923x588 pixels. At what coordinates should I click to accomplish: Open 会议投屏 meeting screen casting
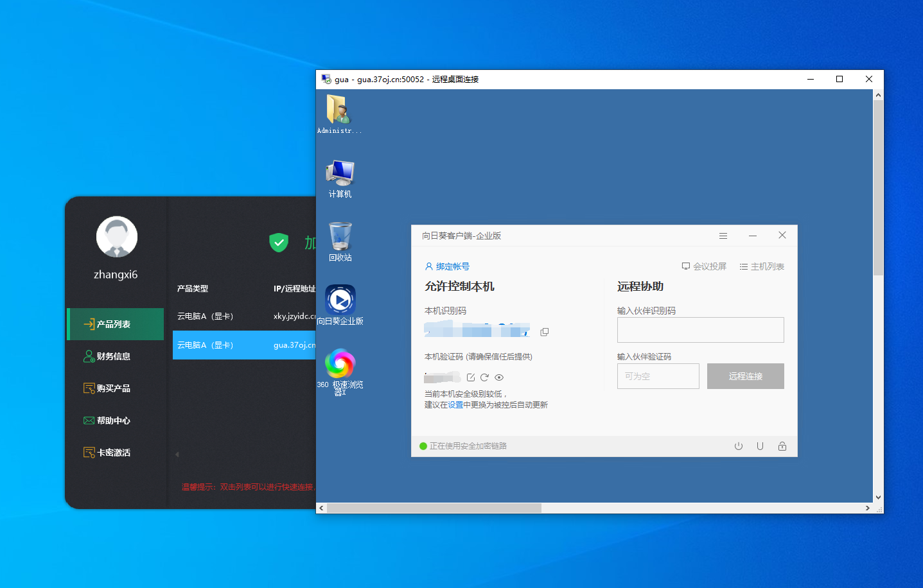[x=704, y=266]
